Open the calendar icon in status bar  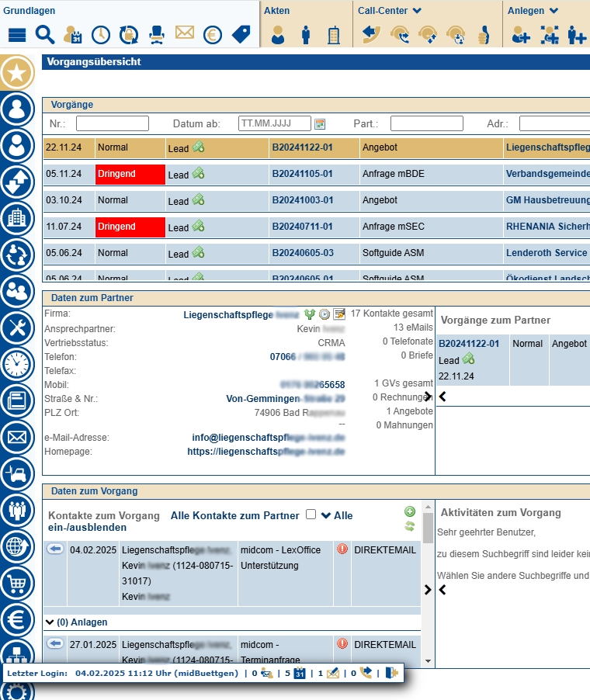click(x=300, y=673)
